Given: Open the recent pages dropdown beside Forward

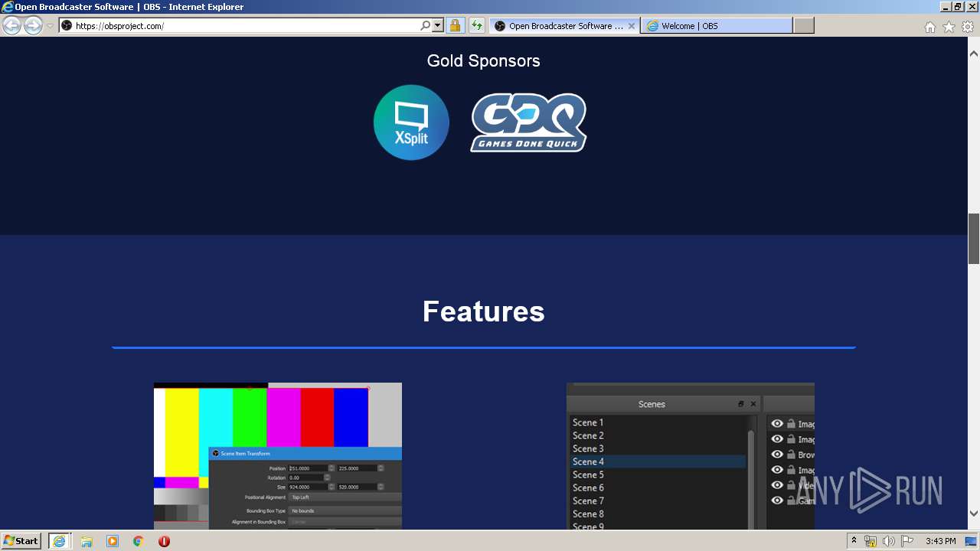Looking at the screenshot, I should click(x=50, y=26).
